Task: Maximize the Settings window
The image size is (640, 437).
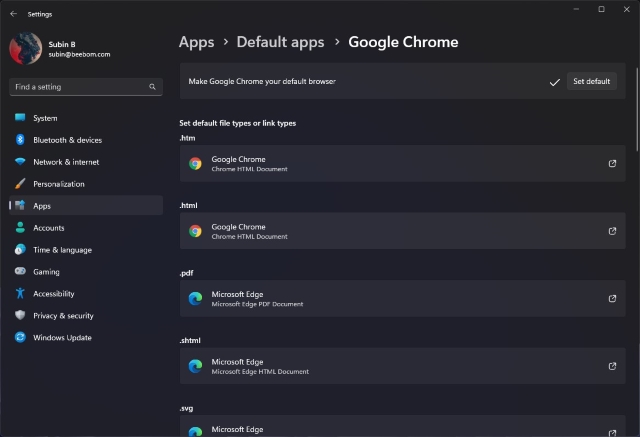Action: pyautogui.click(x=601, y=9)
